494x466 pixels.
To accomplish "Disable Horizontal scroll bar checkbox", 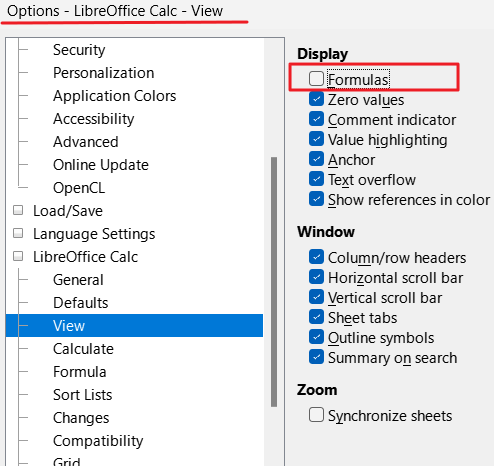I will point(316,277).
